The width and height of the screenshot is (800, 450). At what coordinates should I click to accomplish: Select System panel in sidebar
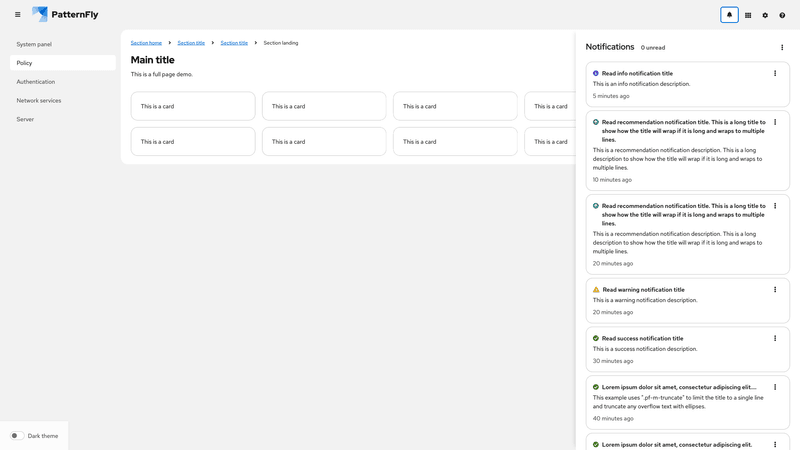tap(34, 44)
